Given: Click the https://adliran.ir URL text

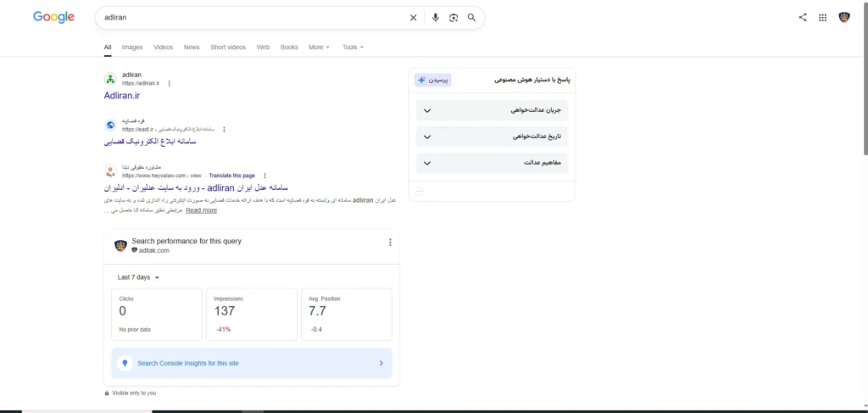Looking at the screenshot, I should [141, 84].
